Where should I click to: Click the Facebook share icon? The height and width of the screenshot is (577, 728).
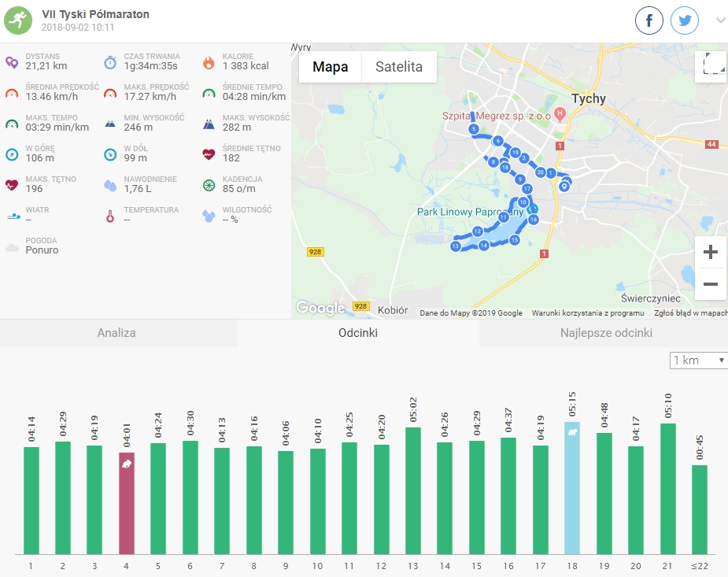pyautogui.click(x=649, y=21)
